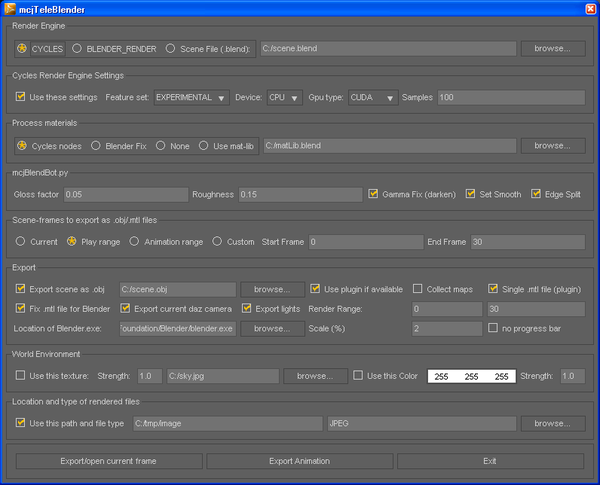Browse for the scene .blend file

point(553,49)
